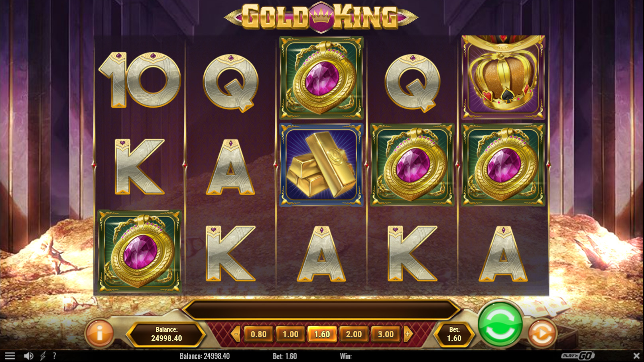The image size is (644, 362).
Task: Start autoplay with the orange arrow button
Action: click(542, 333)
